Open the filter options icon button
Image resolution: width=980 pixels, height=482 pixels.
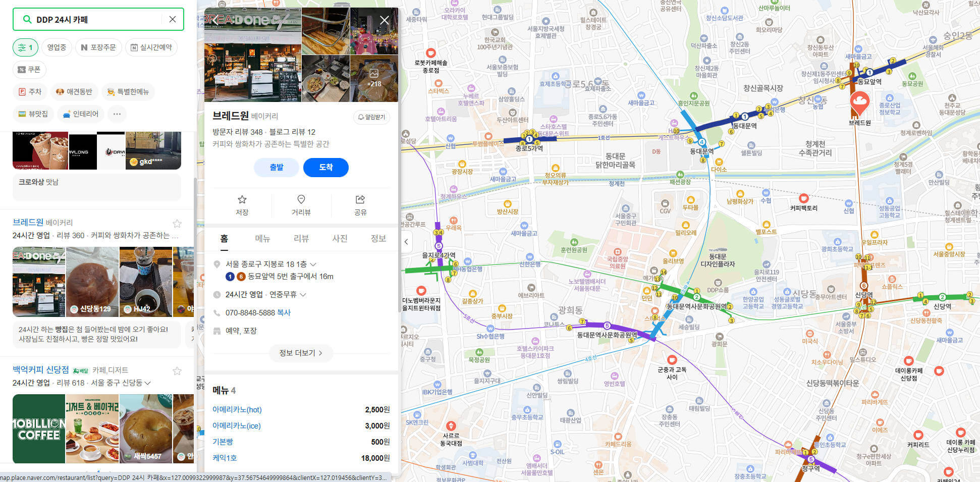[25, 47]
